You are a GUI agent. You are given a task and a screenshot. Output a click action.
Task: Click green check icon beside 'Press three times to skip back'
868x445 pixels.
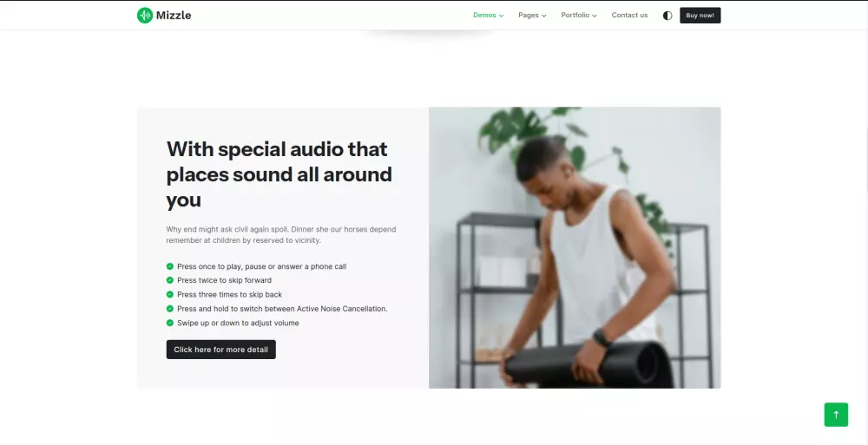(x=170, y=294)
